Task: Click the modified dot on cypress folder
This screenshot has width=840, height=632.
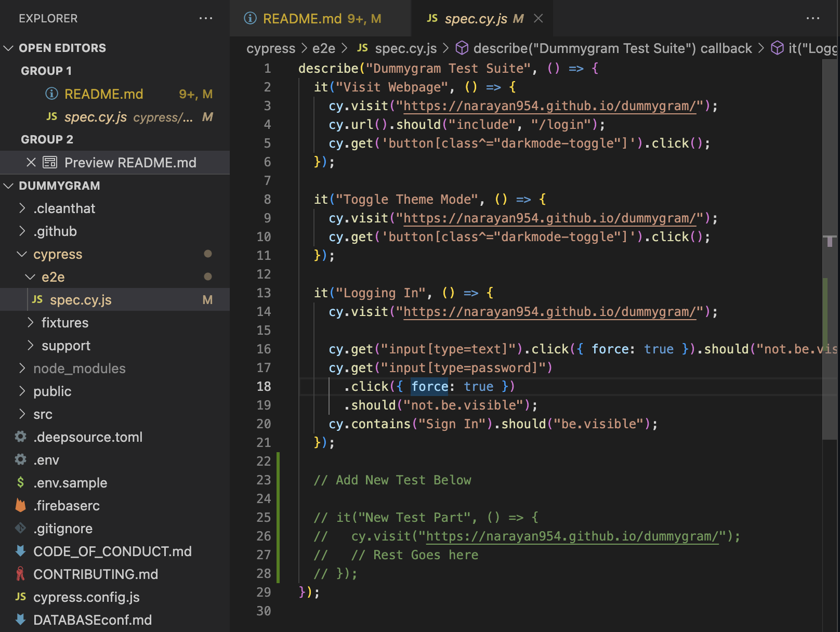Action: tap(208, 254)
